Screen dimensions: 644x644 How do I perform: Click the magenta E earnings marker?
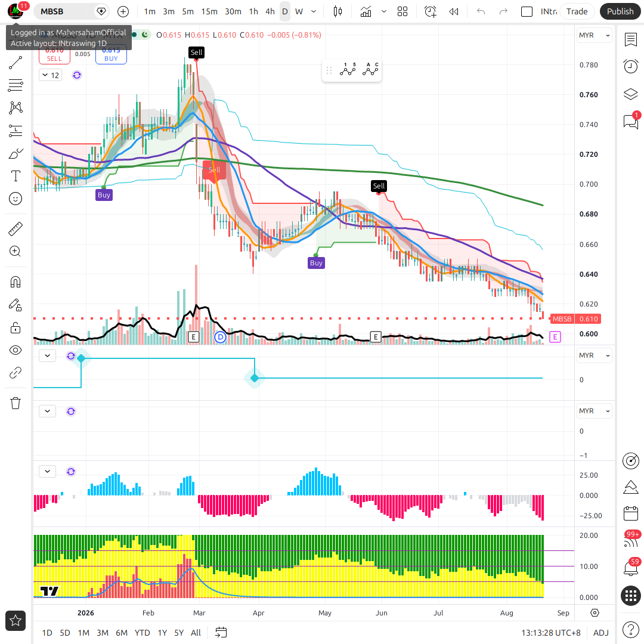tap(555, 337)
